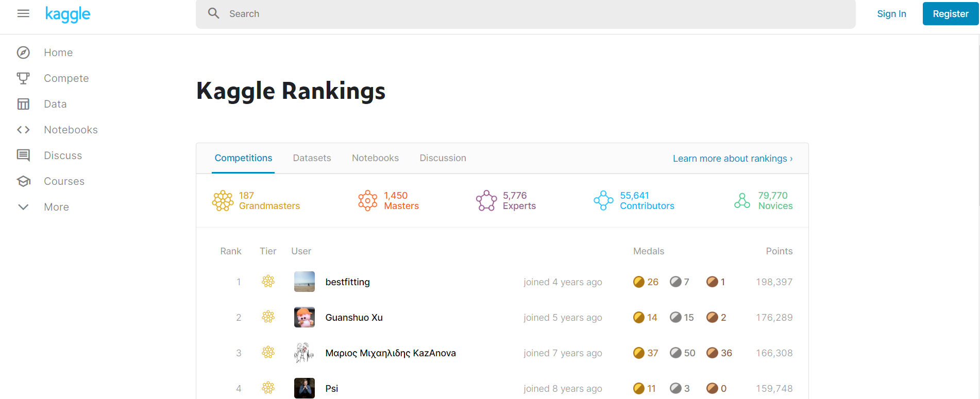The height and width of the screenshot is (399, 980).
Task: Click the 187 Grandmasters filter
Action: (x=256, y=201)
